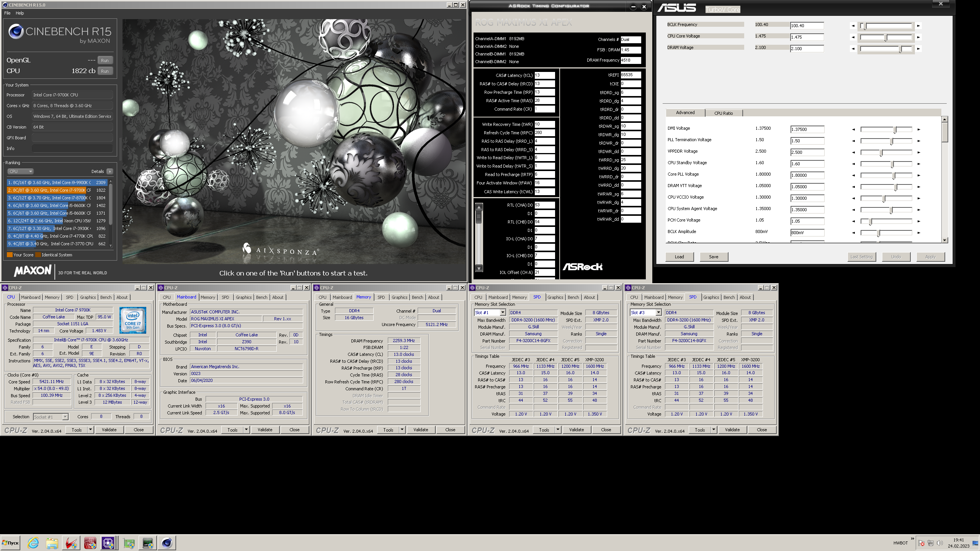Click Load in TurboV Core

(679, 257)
